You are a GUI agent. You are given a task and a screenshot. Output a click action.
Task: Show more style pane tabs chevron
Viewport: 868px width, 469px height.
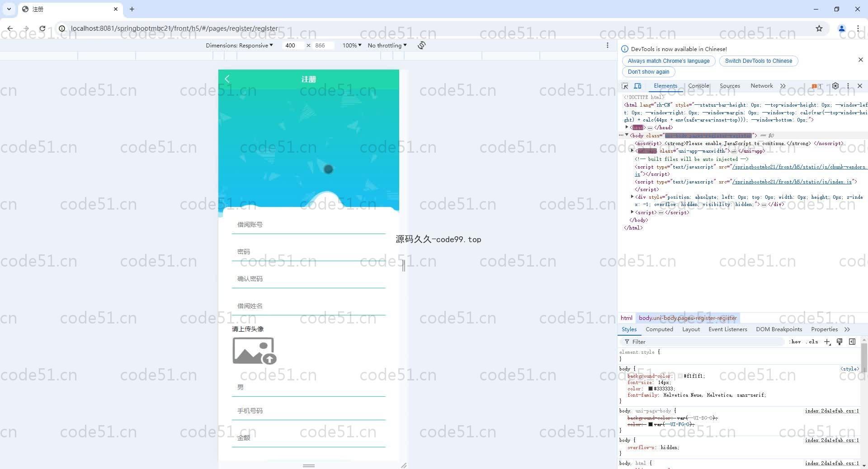pos(847,329)
